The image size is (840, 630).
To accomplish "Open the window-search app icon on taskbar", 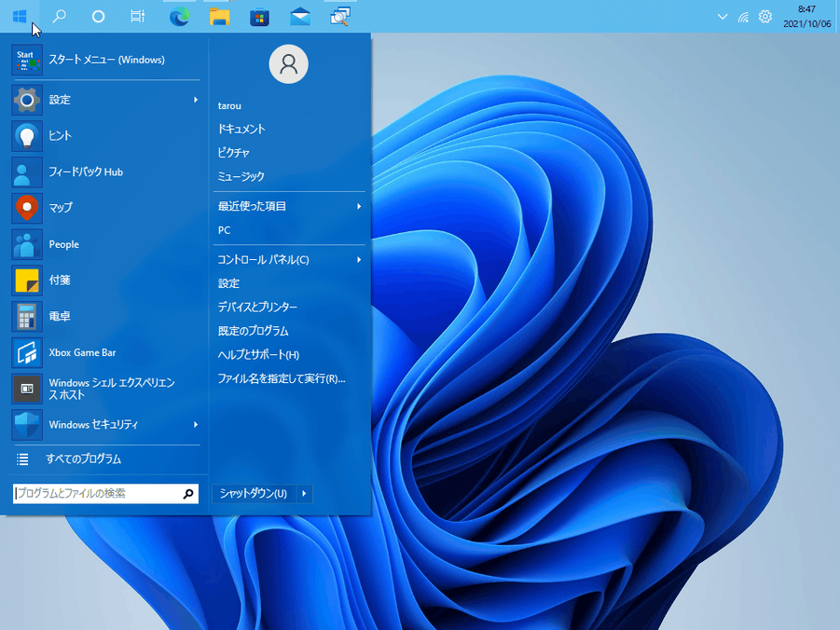I will pyautogui.click(x=340, y=16).
